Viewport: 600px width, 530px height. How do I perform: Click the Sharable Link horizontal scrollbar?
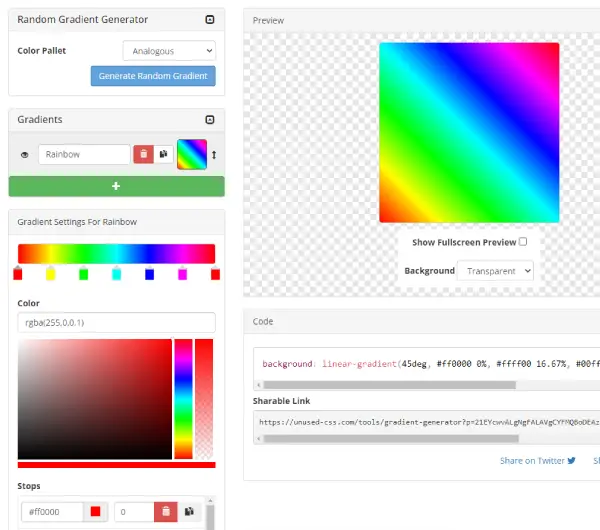(391, 439)
